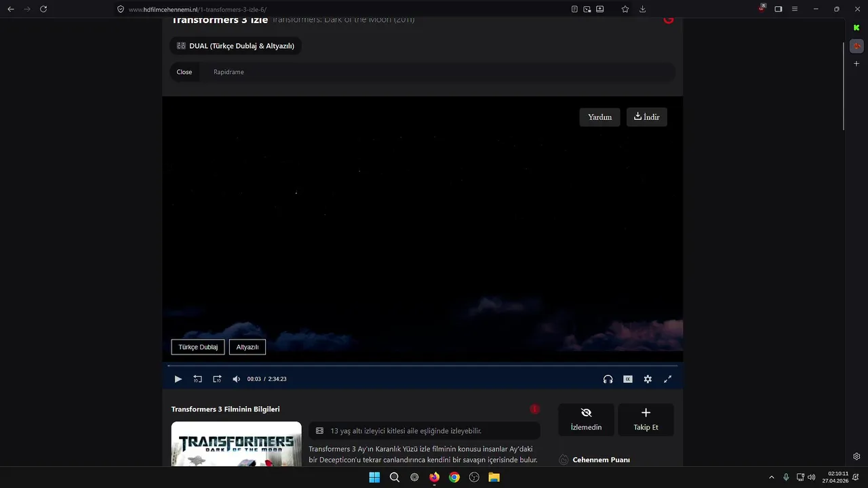Click Close tab above player

(x=184, y=72)
